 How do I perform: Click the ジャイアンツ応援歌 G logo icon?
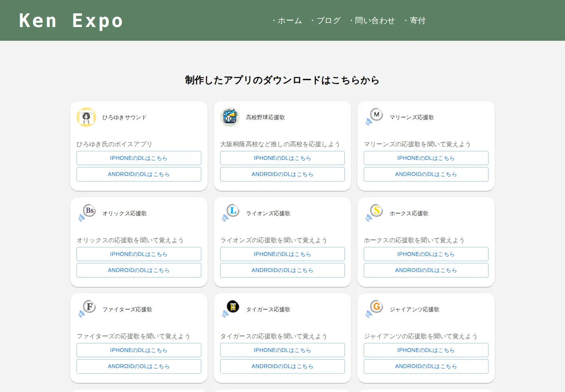(x=374, y=309)
